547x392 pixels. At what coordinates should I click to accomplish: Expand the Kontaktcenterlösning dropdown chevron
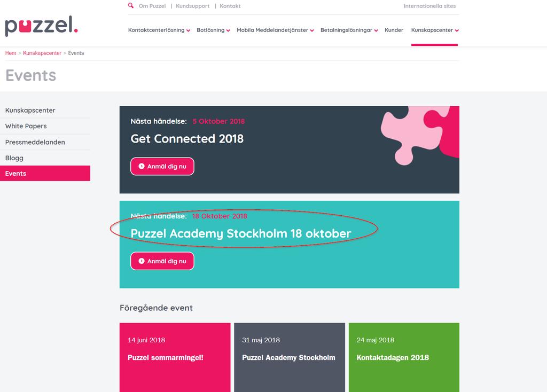click(189, 30)
